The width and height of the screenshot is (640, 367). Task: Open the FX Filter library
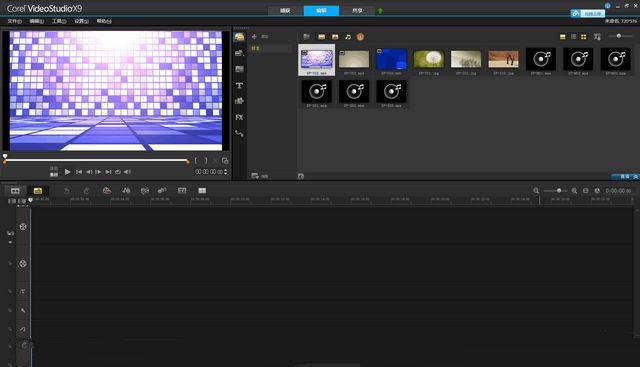coord(239,117)
